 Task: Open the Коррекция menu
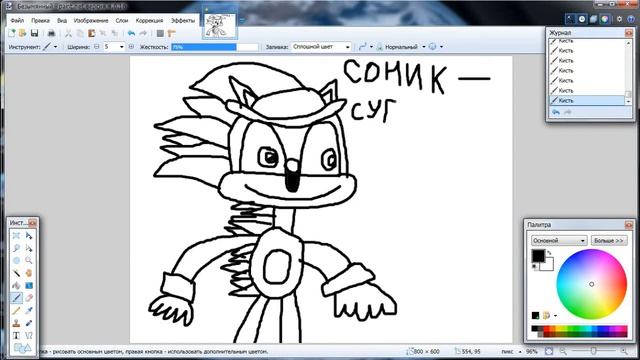[x=149, y=20]
